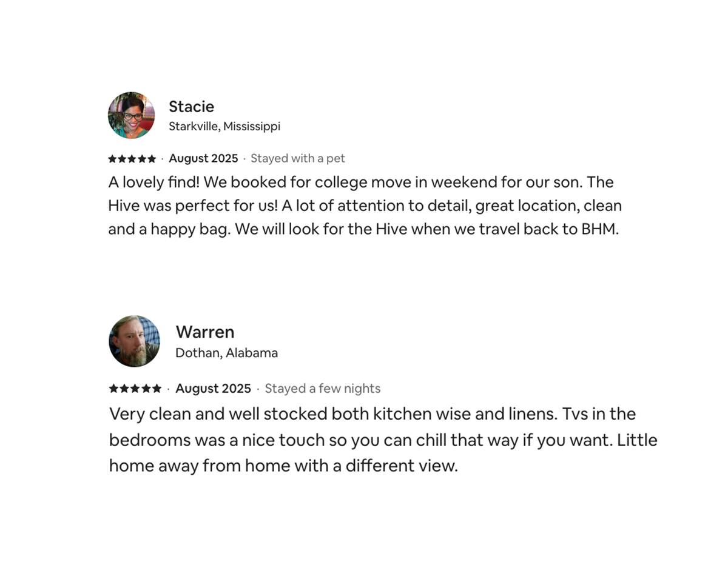Click the August 2025 date on Warren's review
The image size is (728, 582).
(213, 389)
